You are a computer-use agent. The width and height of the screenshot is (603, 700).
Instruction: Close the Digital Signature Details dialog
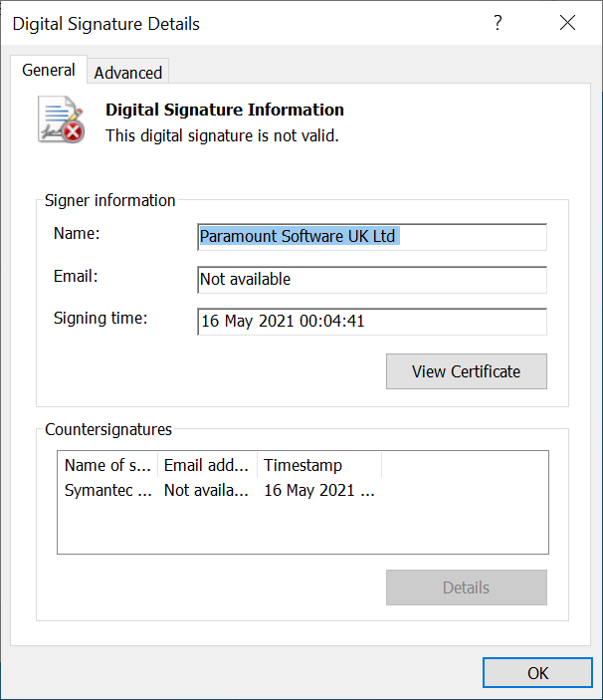[568, 23]
